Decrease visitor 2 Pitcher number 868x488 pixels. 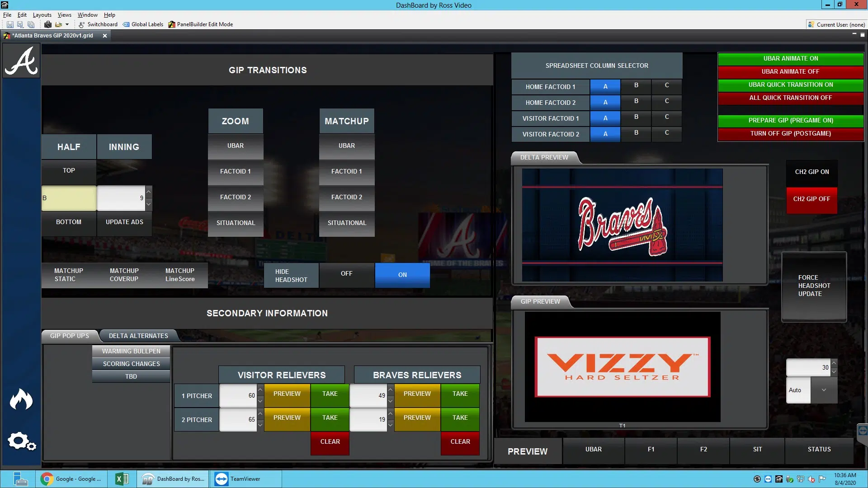coord(260,425)
